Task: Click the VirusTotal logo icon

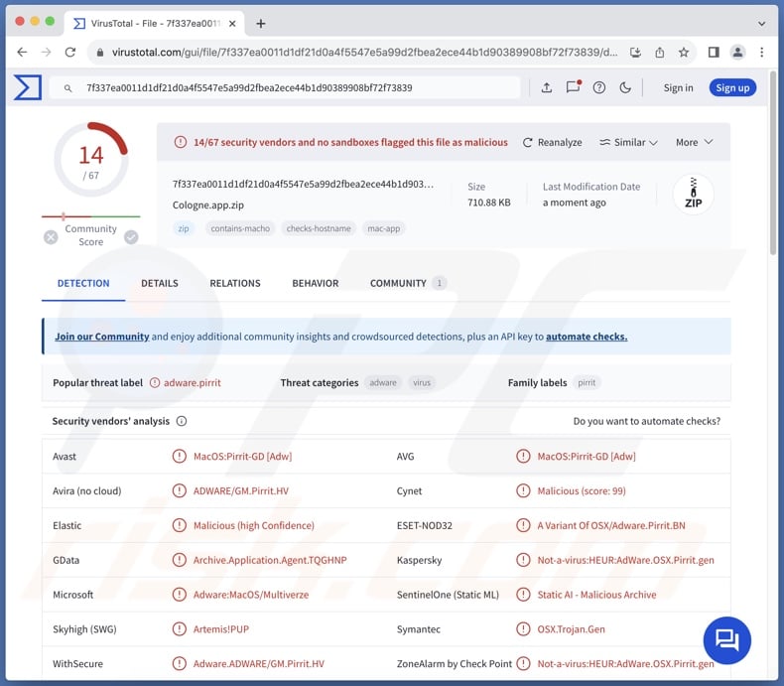Action: 28,87
